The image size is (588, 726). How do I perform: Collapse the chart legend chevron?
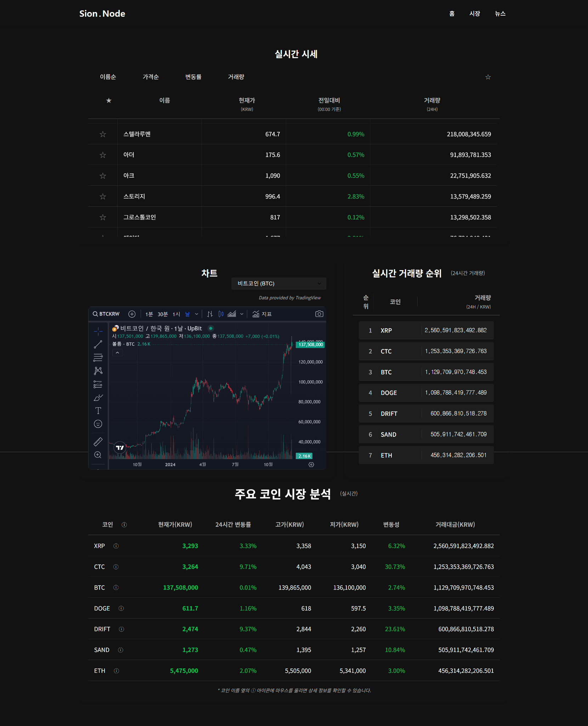[118, 353]
